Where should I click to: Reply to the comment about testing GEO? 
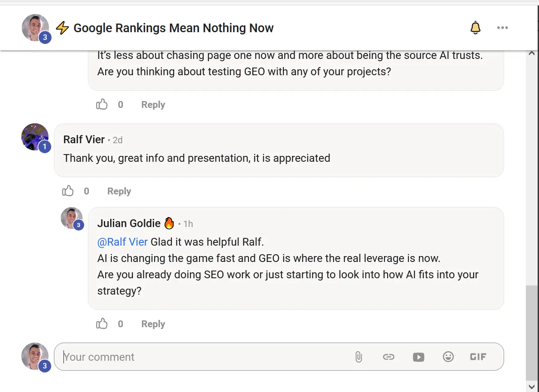153,104
